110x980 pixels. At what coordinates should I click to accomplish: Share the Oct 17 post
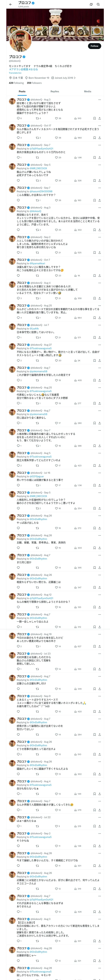tap(99, 138)
